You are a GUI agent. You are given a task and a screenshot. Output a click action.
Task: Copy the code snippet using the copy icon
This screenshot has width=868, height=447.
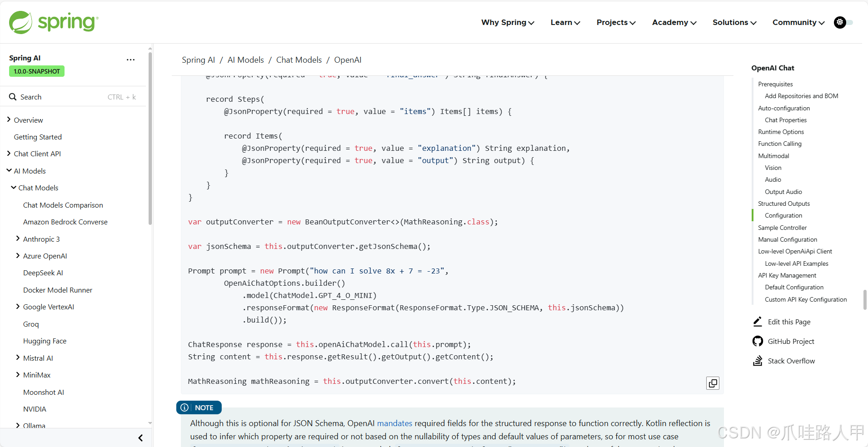coord(713,383)
